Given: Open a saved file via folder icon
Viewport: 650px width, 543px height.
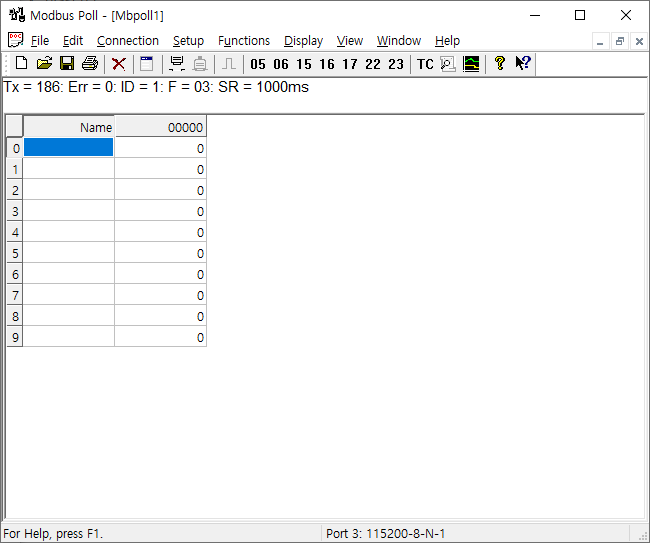Looking at the screenshot, I should [44, 64].
